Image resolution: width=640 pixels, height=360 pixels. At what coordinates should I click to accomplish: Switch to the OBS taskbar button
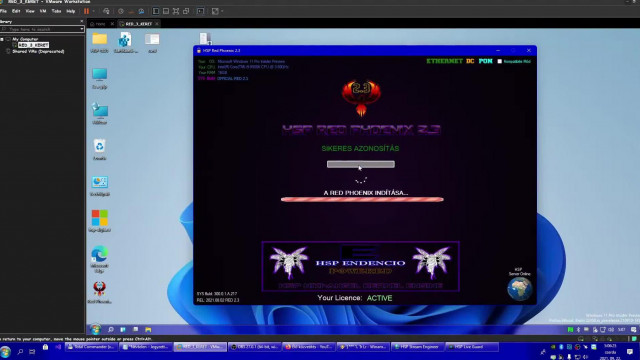(255, 347)
